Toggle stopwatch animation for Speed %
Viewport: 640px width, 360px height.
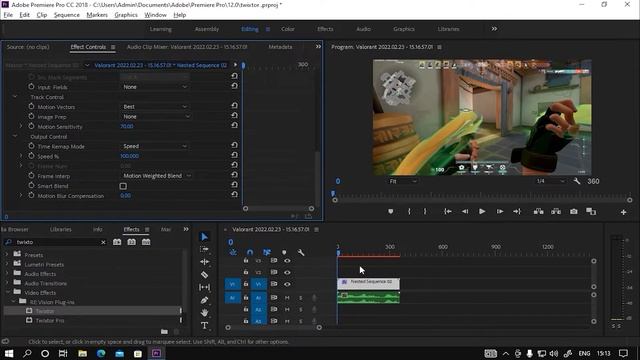[x=31, y=156]
